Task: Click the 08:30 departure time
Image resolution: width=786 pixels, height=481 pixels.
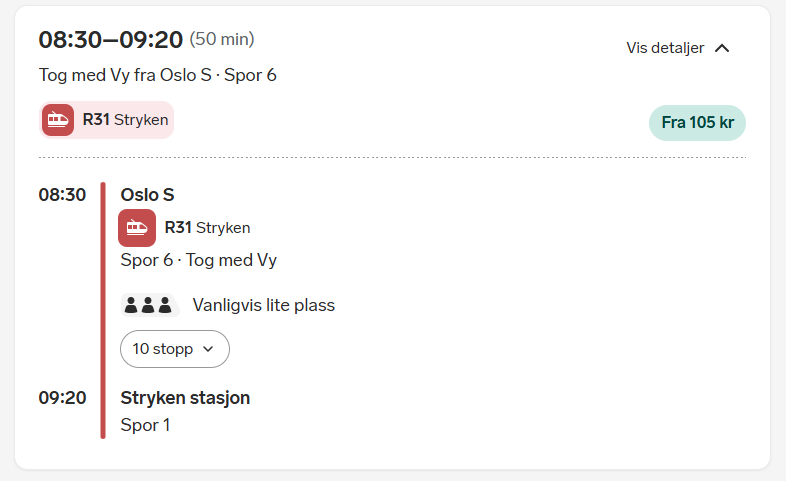Action: click(x=62, y=195)
